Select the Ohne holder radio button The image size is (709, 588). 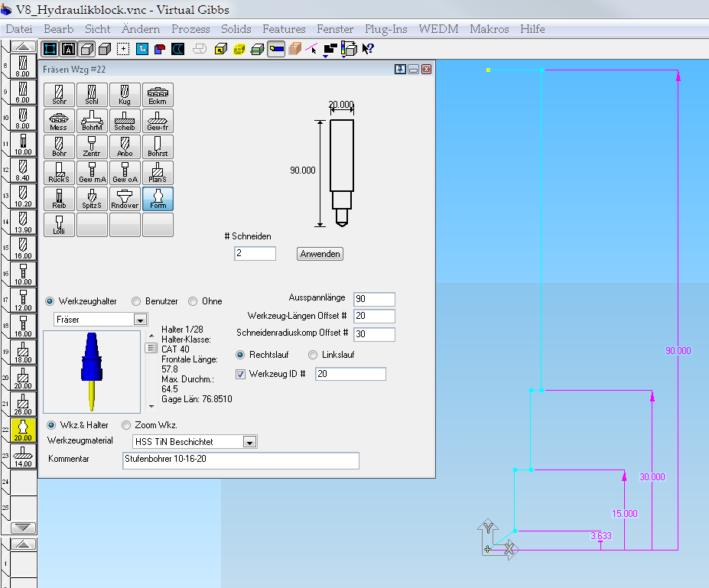[x=193, y=301]
